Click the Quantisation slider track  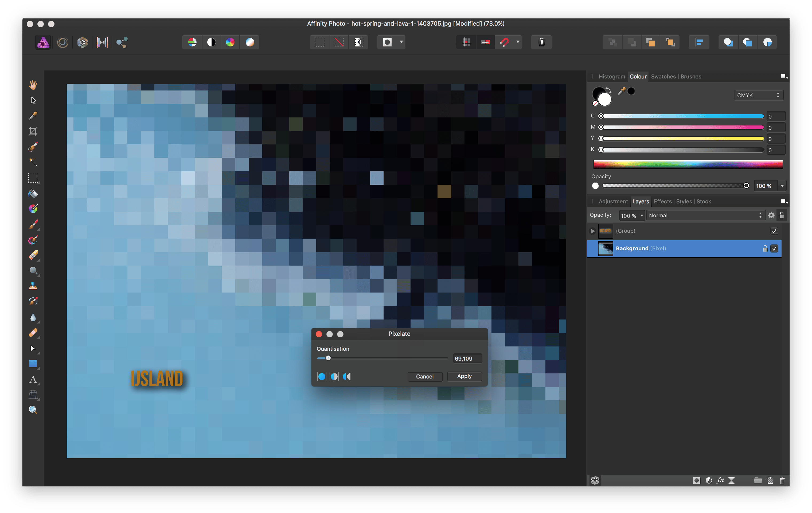(x=388, y=358)
